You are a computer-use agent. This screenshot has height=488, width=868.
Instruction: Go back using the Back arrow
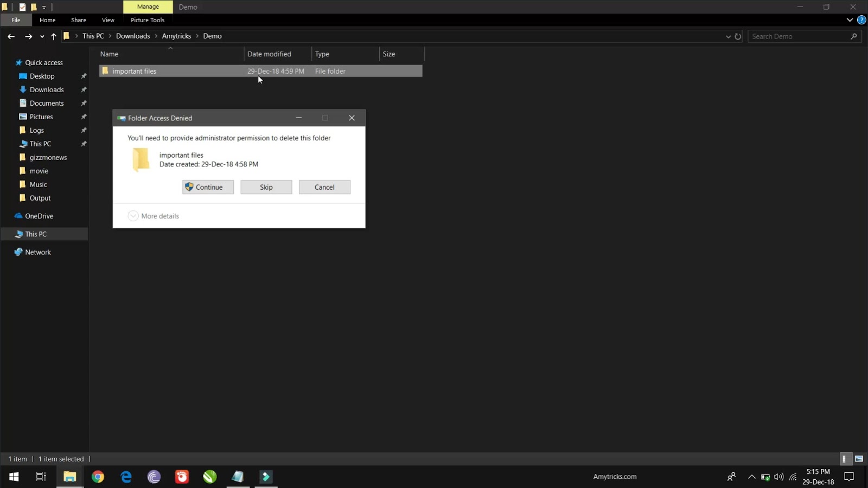[11, 36]
